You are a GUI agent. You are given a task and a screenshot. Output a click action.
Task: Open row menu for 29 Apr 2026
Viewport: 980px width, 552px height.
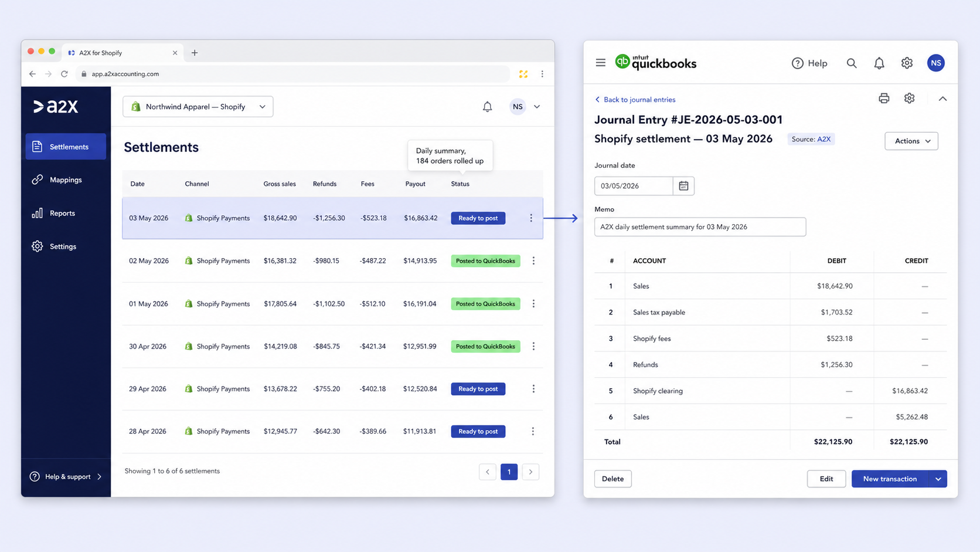[x=533, y=389]
